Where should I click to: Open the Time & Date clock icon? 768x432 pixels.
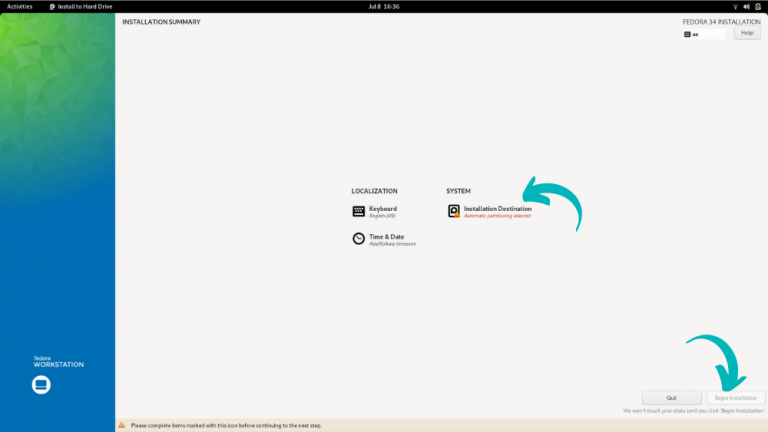(x=359, y=239)
